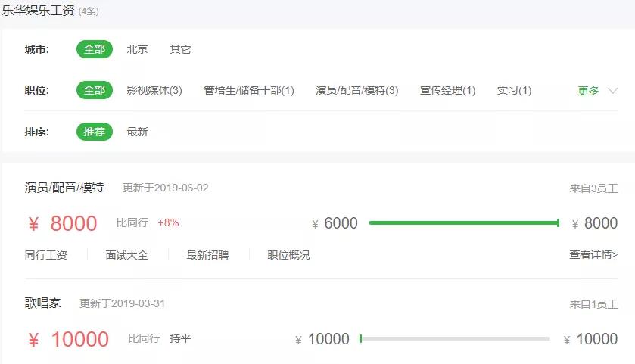635x364 pixels.
Task: Click the ¥ 10000 red average salary
Action: [x=68, y=339]
